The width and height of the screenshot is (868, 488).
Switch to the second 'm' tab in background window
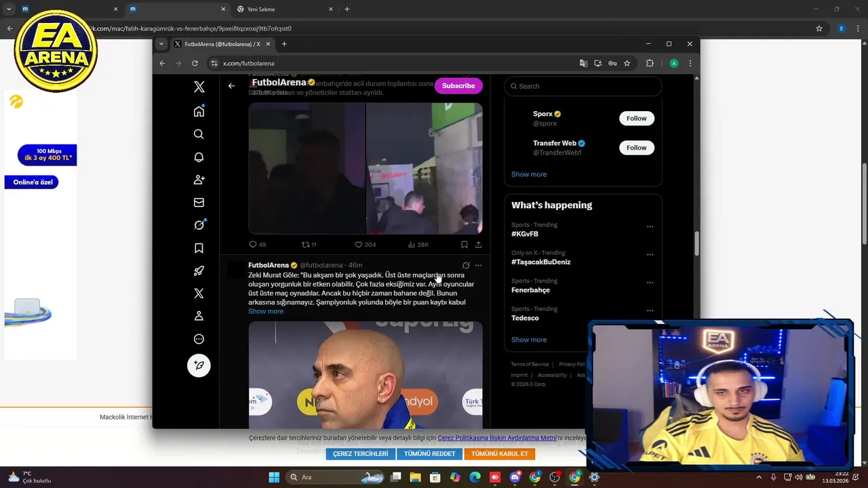[176, 9]
